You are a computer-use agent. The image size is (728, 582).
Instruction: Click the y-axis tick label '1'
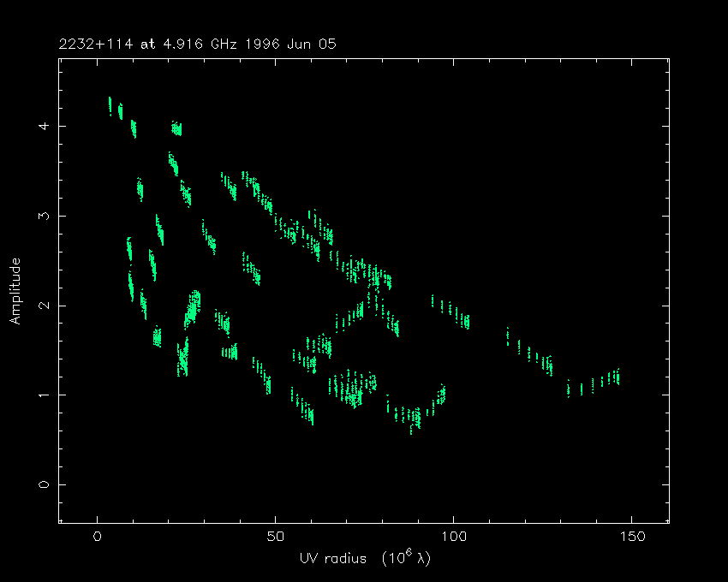click(x=44, y=395)
